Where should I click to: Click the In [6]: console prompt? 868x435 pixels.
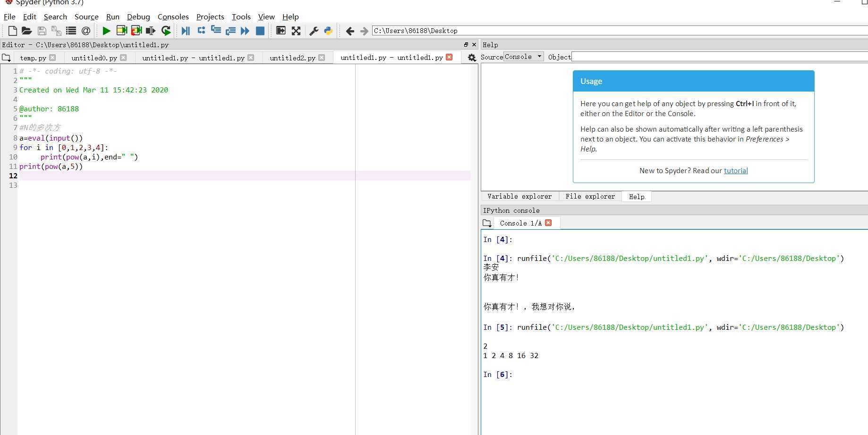click(498, 375)
